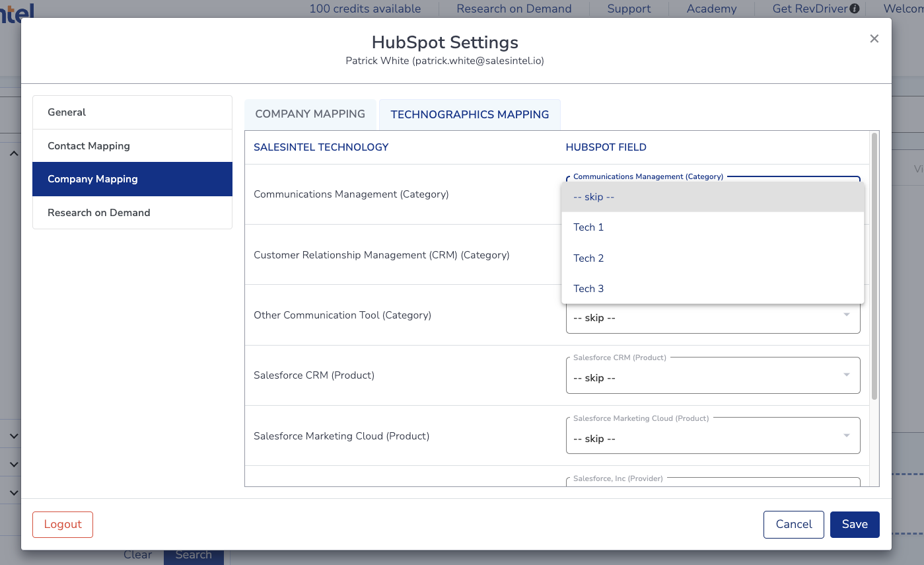Viewport: 924px width, 565px height.
Task: Click the SALESINTEL TECHNOLOGY column header
Action: click(x=321, y=147)
